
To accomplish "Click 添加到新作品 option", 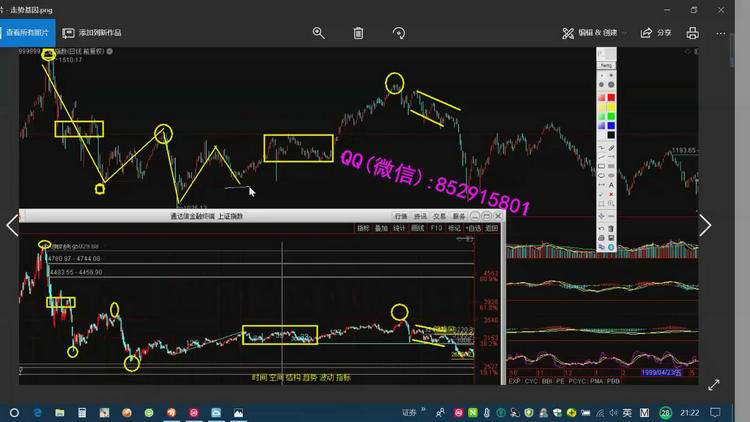I will [92, 32].
